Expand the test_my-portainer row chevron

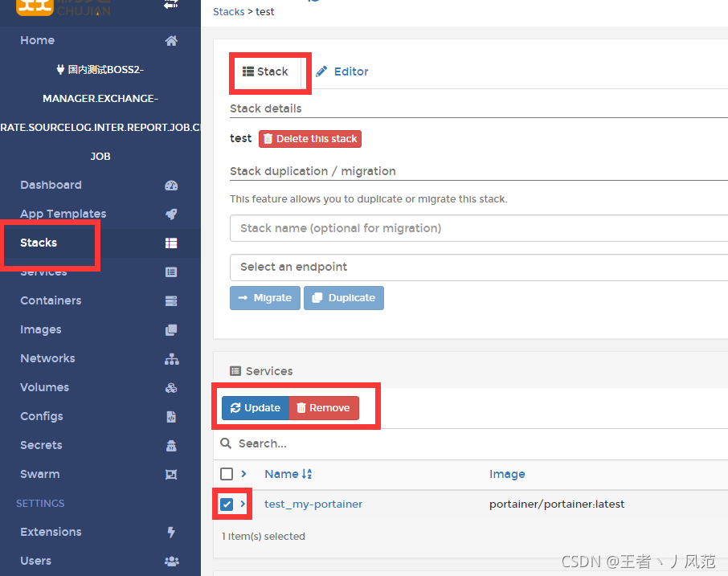tap(243, 504)
